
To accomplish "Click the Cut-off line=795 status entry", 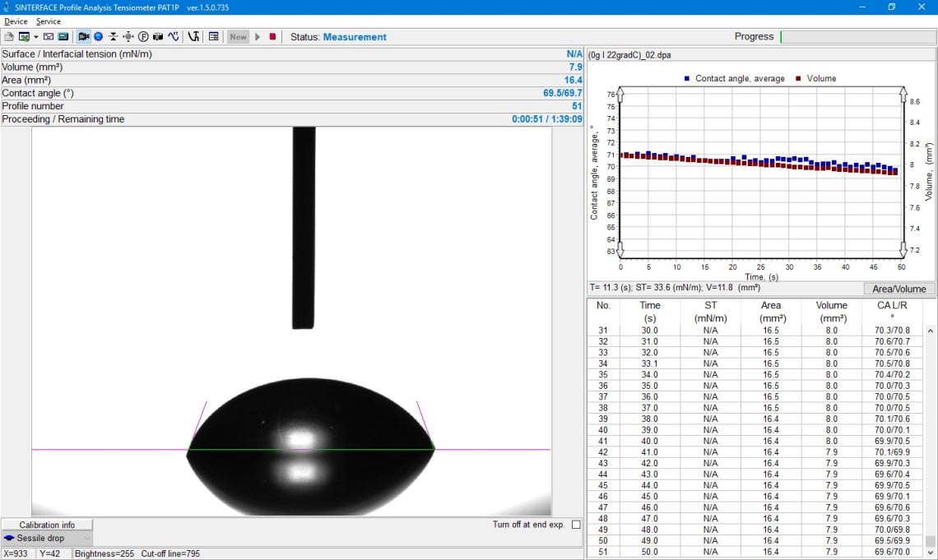I will [170, 553].
